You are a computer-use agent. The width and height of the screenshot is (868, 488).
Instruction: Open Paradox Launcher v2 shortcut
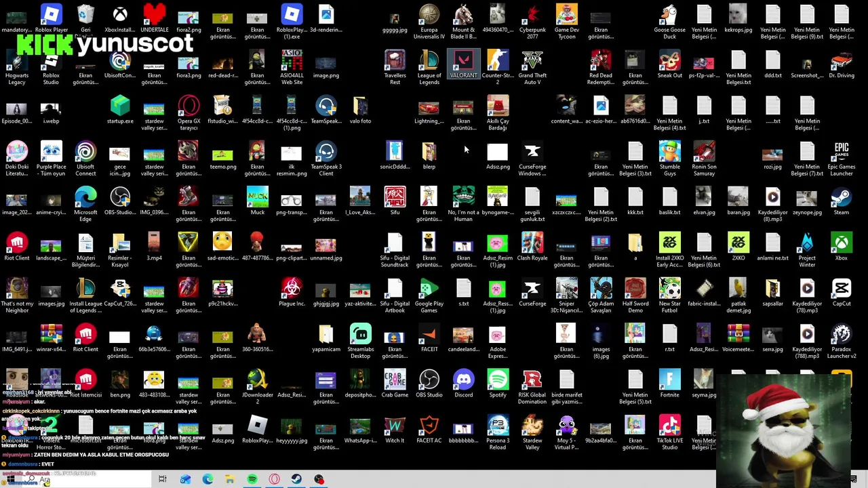pos(842,342)
